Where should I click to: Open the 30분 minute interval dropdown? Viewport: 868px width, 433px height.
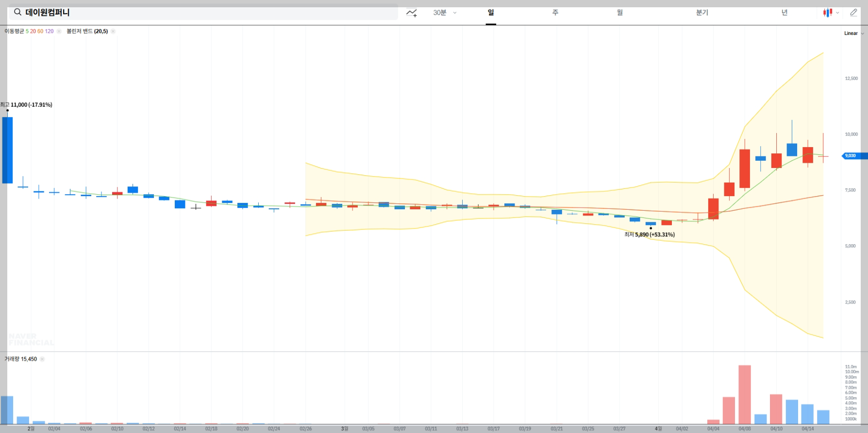(445, 13)
